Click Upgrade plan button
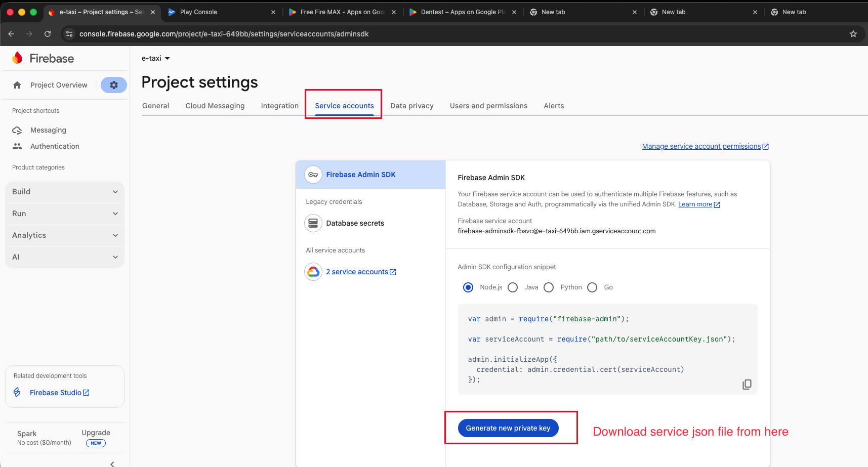868x467 pixels. coord(96,438)
